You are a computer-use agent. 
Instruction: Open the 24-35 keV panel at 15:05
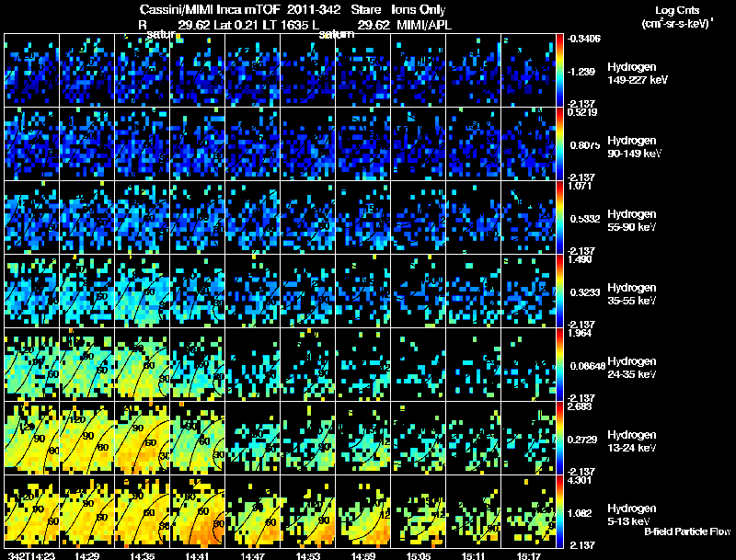coord(419,364)
